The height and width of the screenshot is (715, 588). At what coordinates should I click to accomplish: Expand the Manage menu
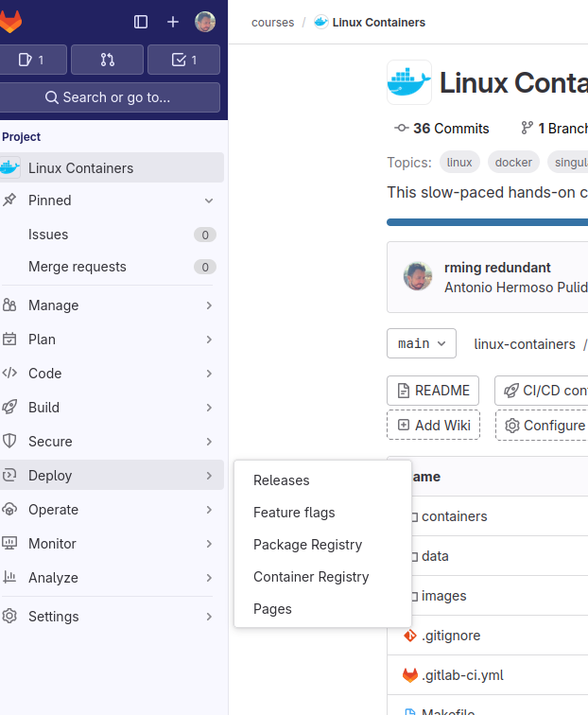point(112,305)
